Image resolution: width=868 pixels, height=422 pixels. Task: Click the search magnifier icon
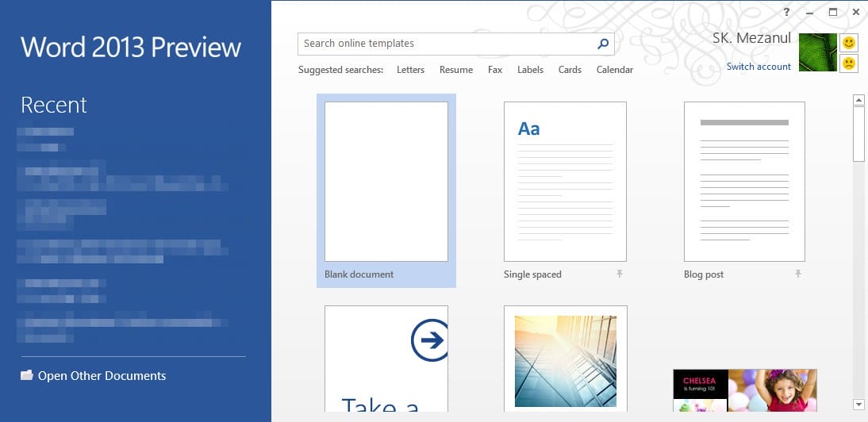[x=603, y=44]
